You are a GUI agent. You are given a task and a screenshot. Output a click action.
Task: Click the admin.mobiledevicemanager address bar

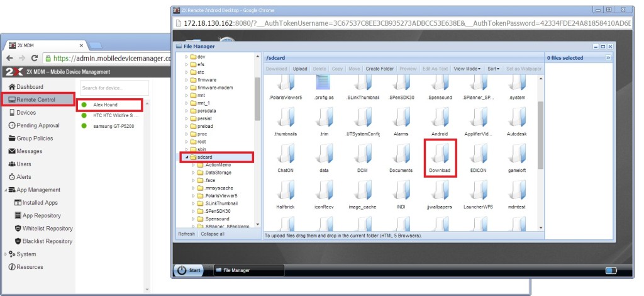pos(107,59)
